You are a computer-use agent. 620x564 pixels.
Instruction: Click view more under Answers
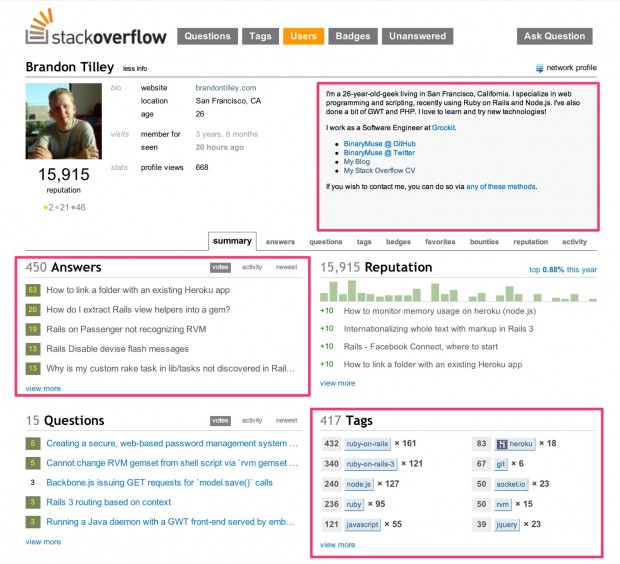[x=43, y=388]
